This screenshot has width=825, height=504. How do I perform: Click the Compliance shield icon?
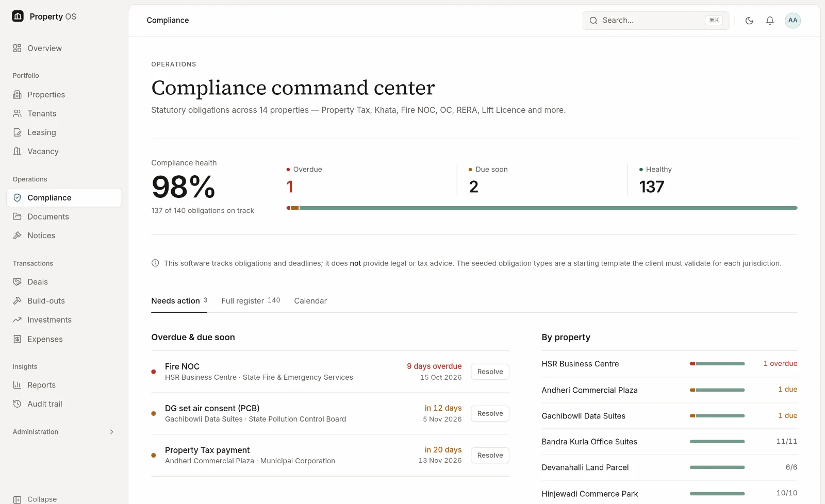17,198
